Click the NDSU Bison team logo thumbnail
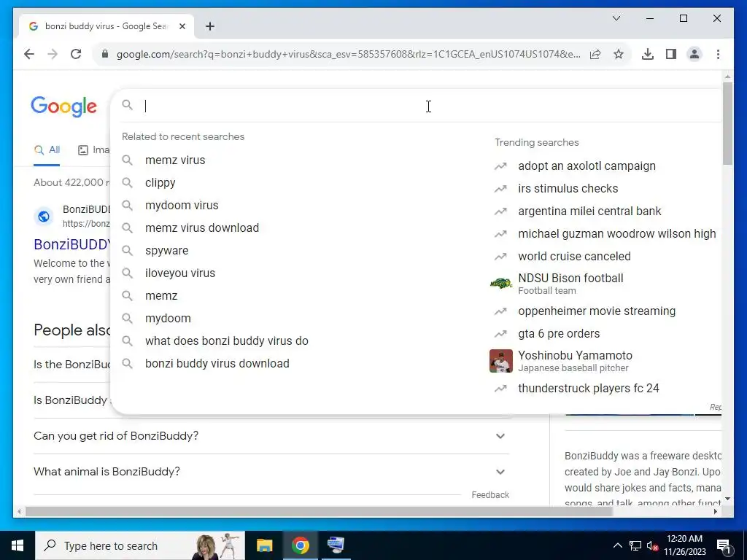The height and width of the screenshot is (560, 747). (500, 284)
